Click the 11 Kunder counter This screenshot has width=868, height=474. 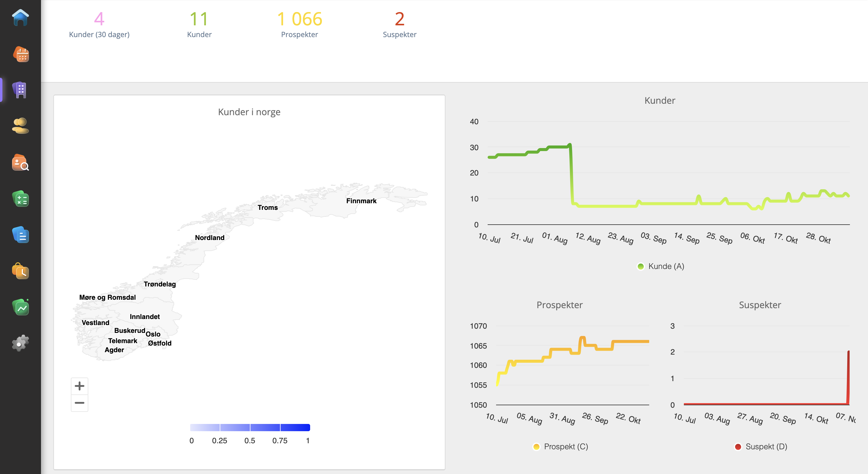(x=199, y=24)
